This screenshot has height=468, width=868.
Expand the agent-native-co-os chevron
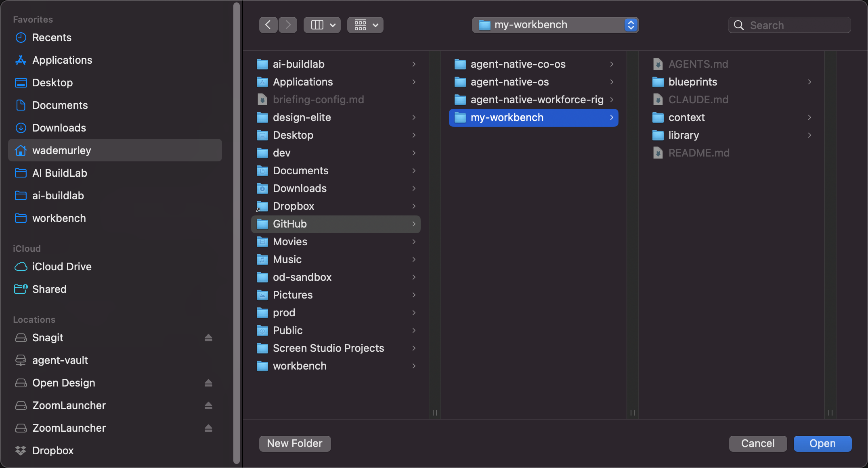pyautogui.click(x=612, y=64)
